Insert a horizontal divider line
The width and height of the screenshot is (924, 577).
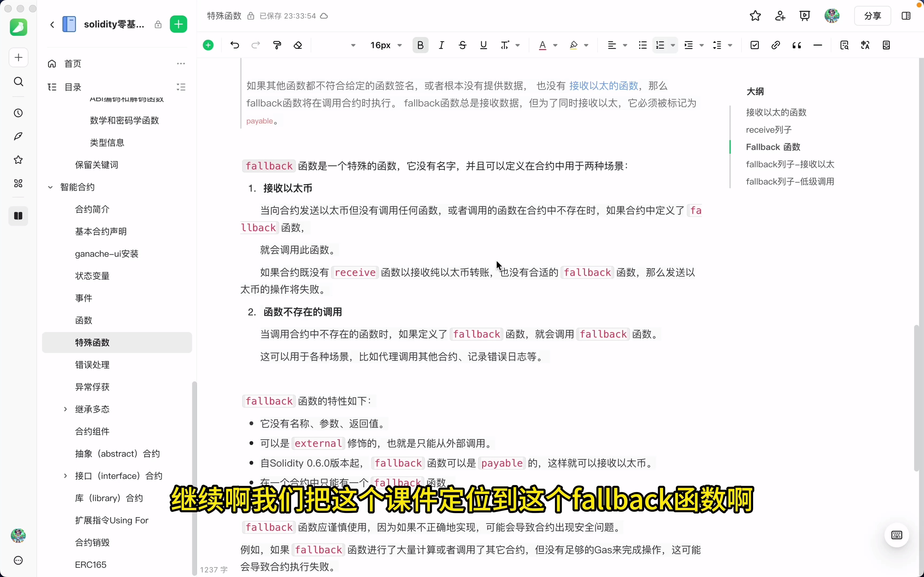coord(818,45)
